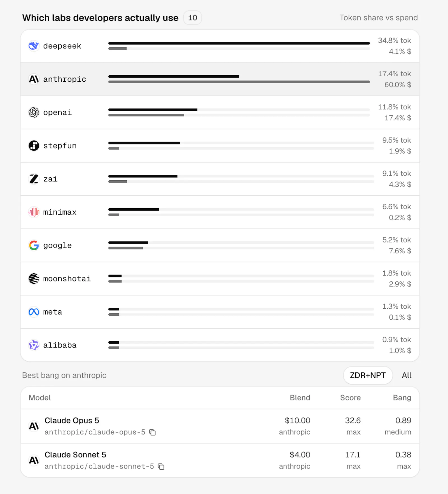Click the zai Z logo icon
This screenshot has width=448, height=494.
(x=34, y=179)
